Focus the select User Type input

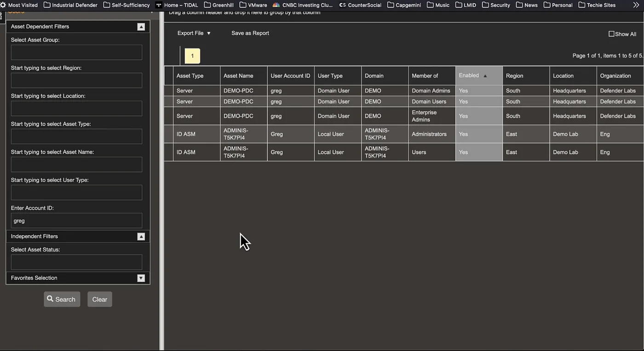(x=76, y=192)
